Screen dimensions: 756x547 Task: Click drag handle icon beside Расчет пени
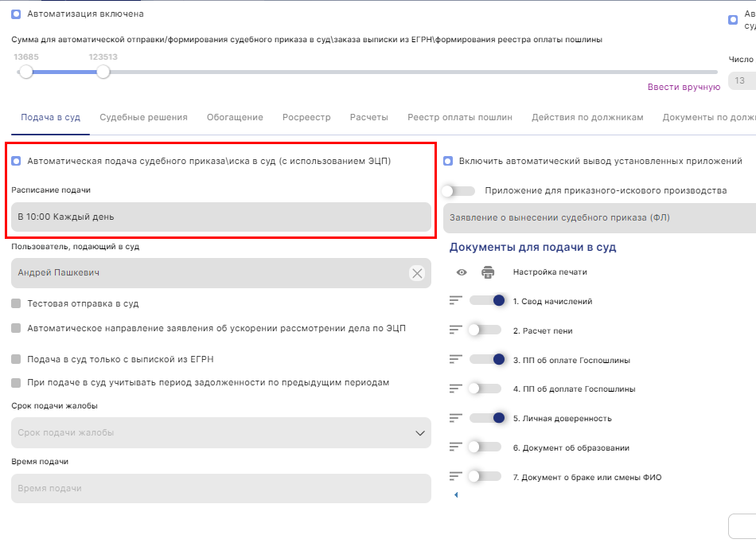pos(456,330)
